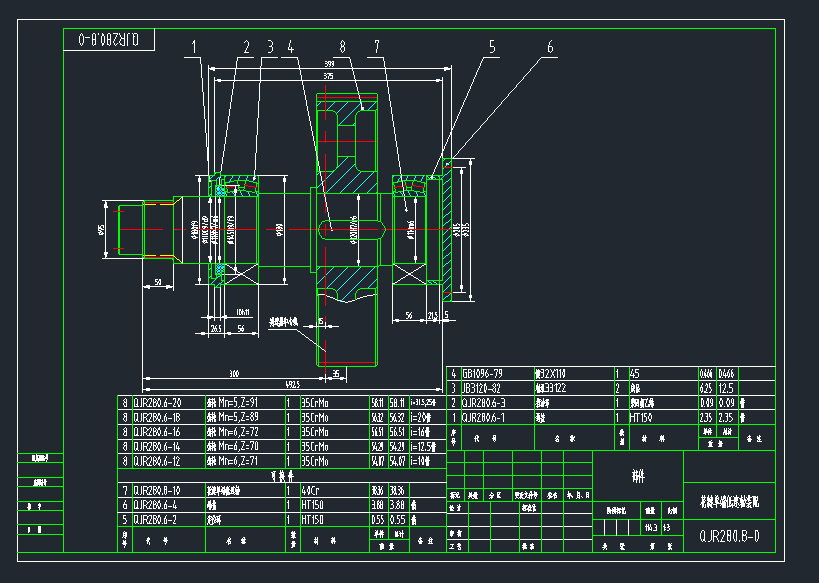Click HT150 in the QJR280.6-1 row

(x=641, y=417)
